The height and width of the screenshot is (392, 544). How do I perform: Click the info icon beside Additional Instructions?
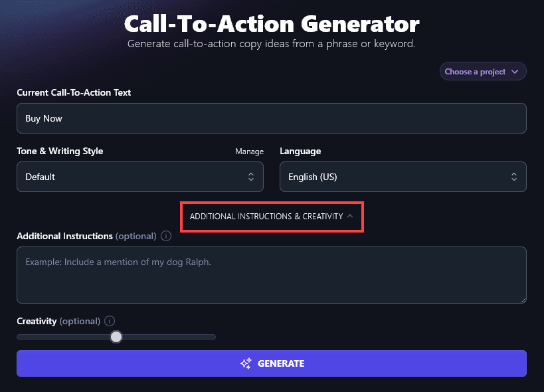[x=165, y=236]
